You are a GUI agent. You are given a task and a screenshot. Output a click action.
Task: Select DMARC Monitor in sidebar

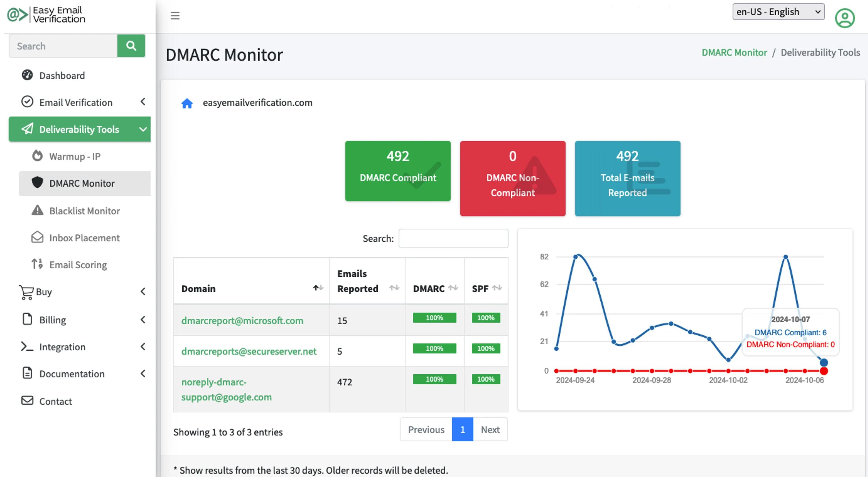pos(84,184)
